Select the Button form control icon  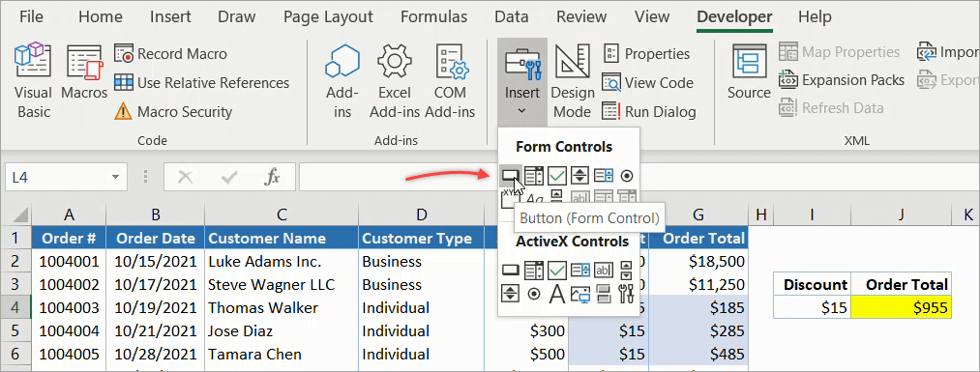point(511,176)
